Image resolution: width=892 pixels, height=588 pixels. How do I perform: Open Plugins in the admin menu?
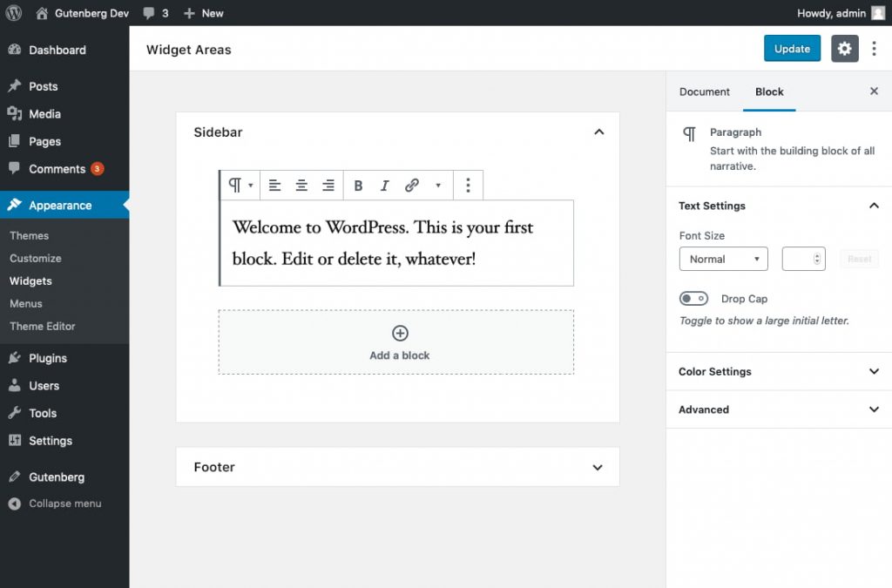[48, 358]
